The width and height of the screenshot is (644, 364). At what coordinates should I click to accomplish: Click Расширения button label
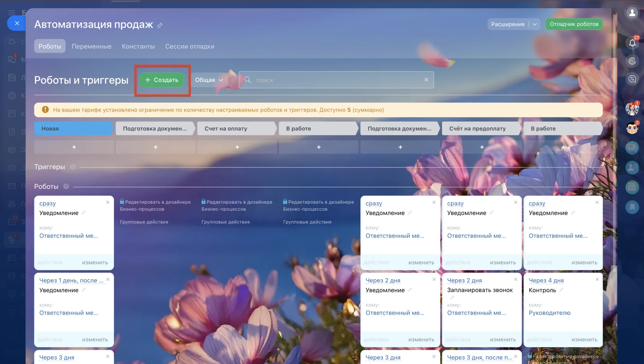point(508,24)
